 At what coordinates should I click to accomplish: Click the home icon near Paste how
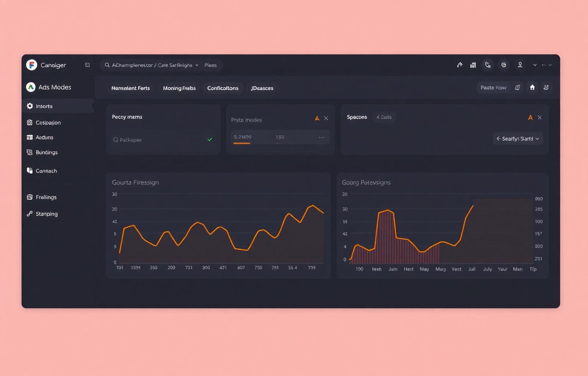point(532,87)
